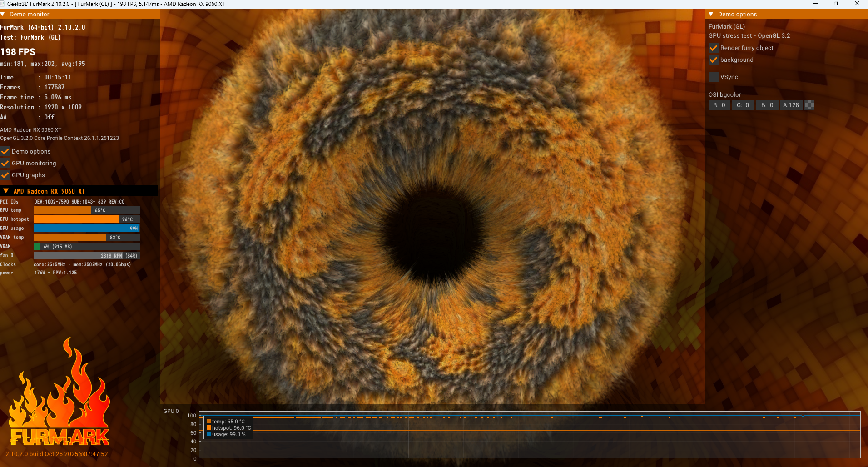The width and height of the screenshot is (868, 467).
Task: Click the A:128 alpha value field
Action: pos(791,105)
